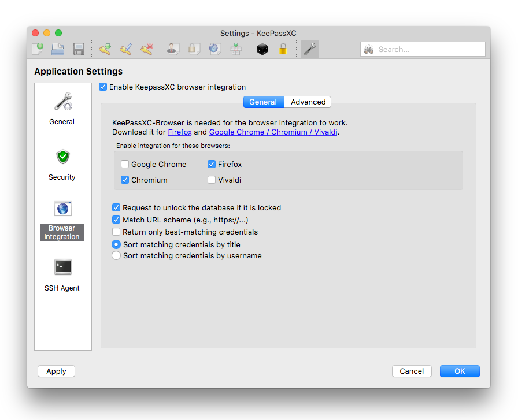Click the globe URL toolbar icon
This screenshot has height=420, width=529.
pyautogui.click(x=215, y=49)
